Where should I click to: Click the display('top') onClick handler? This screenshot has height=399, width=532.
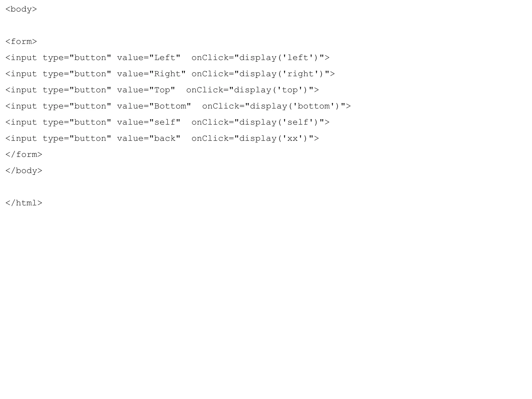coord(252,90)
